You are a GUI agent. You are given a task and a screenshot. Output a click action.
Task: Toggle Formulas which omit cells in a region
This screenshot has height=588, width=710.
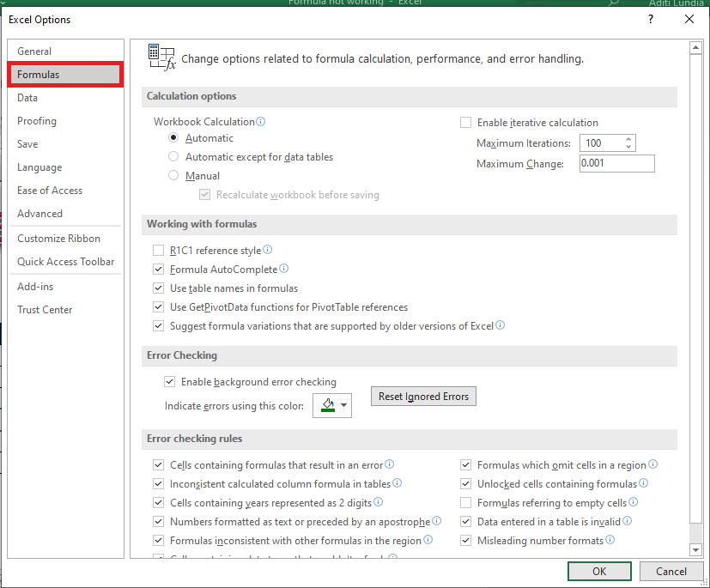(465, 464)
